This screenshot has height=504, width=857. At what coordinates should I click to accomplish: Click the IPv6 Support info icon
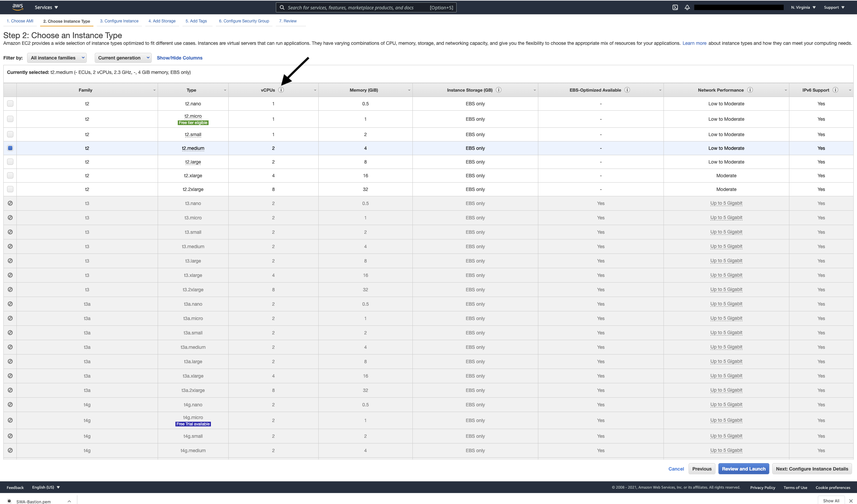835,90
